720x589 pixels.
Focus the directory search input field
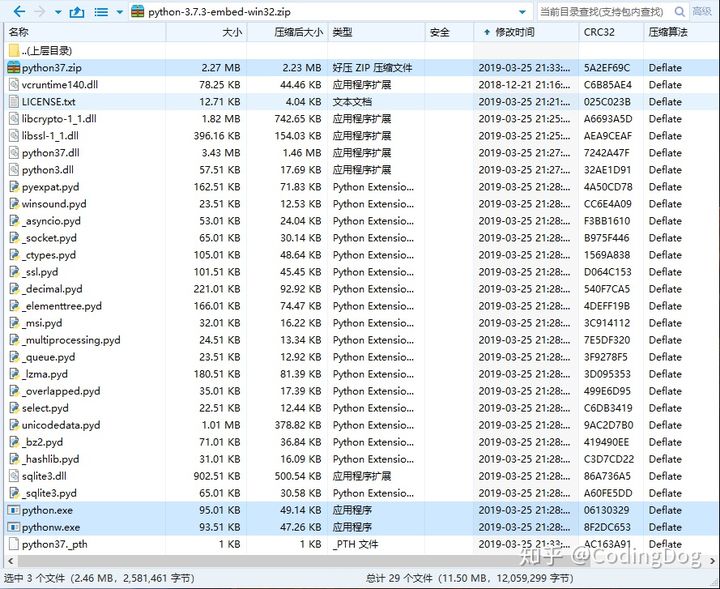pos(604,11)
